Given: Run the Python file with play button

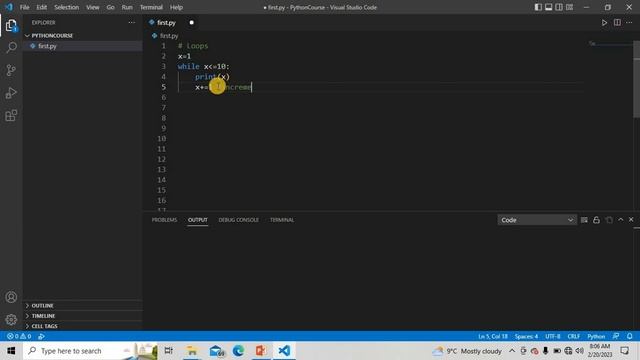Looking at the screenshot, I should (604, 23).
